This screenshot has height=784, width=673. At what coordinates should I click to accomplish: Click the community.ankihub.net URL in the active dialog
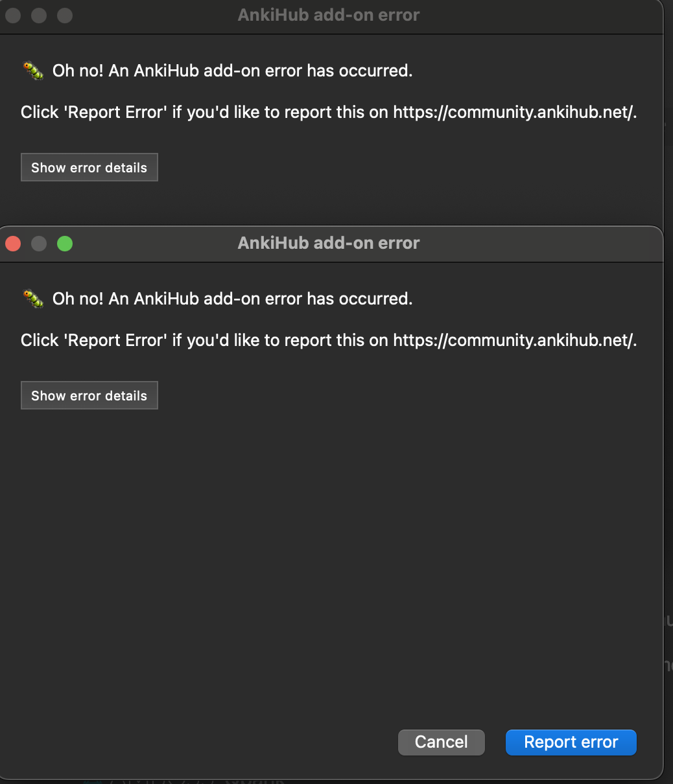pos(514,340)
